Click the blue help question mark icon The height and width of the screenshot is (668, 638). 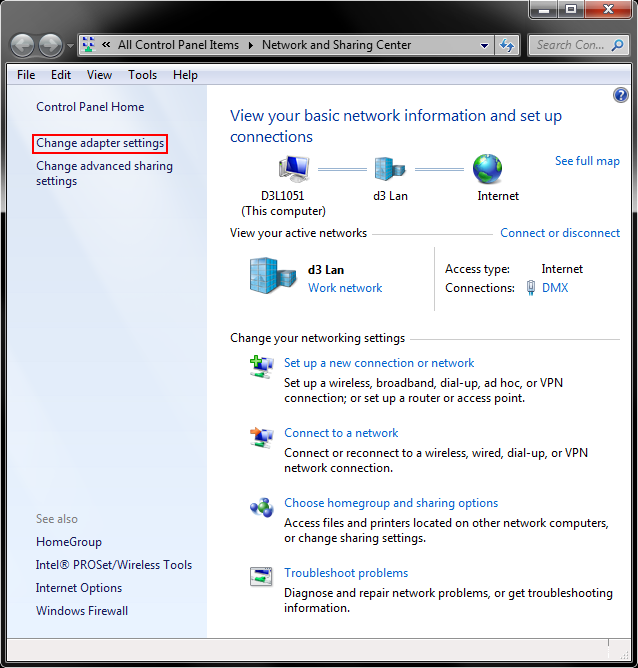(621, 95)
